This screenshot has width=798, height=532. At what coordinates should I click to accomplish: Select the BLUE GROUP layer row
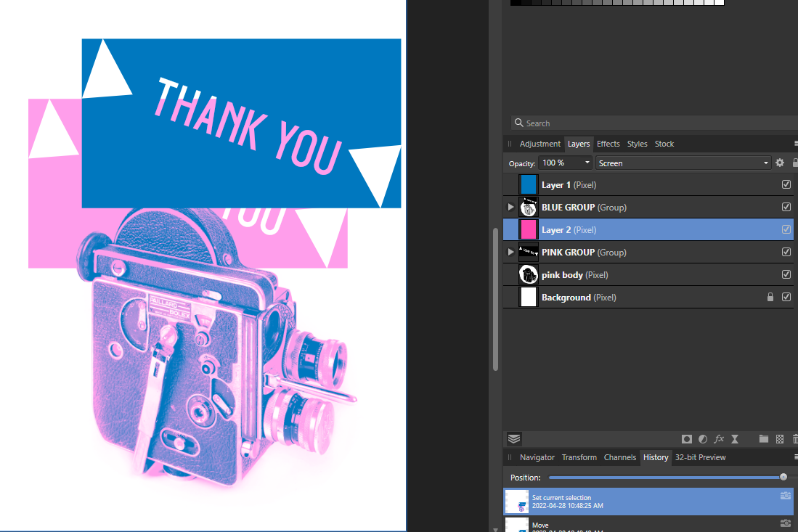click(x=648, y=207)
